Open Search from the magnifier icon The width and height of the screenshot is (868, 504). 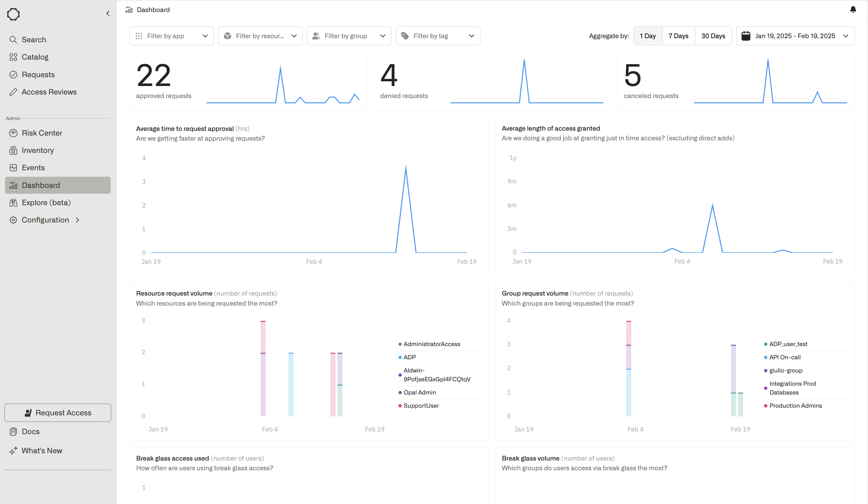(x=13, y=40)
